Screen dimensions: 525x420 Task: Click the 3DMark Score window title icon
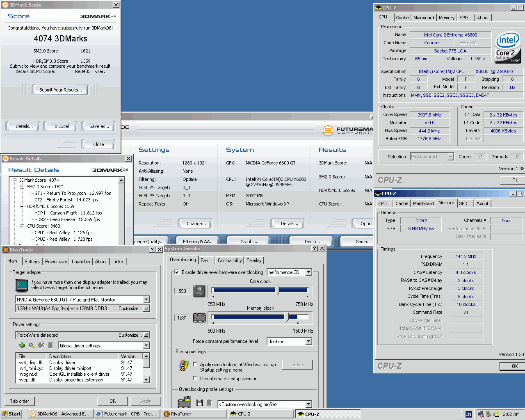click(x=5, y=5)
